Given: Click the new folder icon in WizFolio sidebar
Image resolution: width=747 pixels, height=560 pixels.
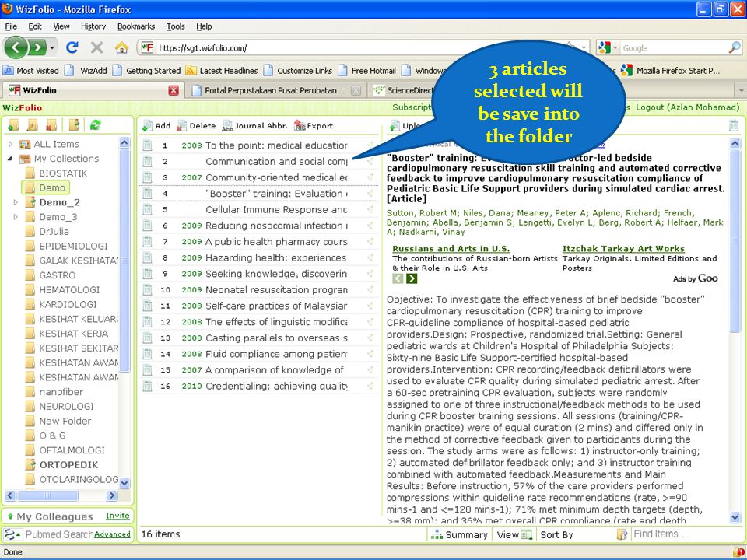Looking at the screenshot, I should click(13, 125).
